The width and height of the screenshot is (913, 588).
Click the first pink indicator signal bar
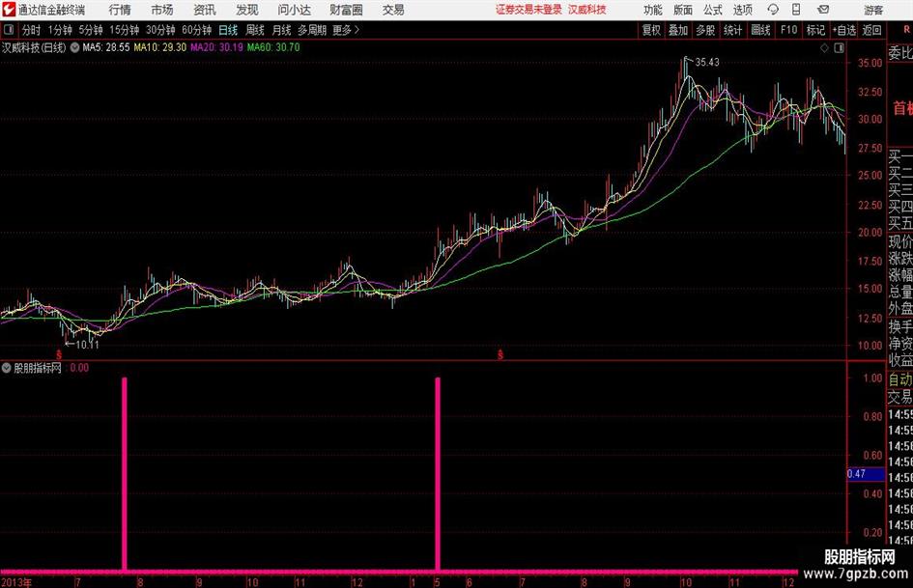coord(124,473)
